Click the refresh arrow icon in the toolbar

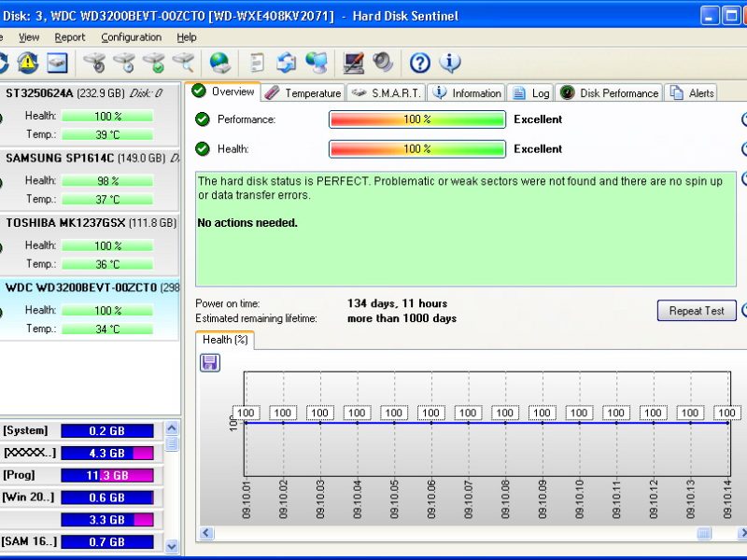[x=3, y=63]
